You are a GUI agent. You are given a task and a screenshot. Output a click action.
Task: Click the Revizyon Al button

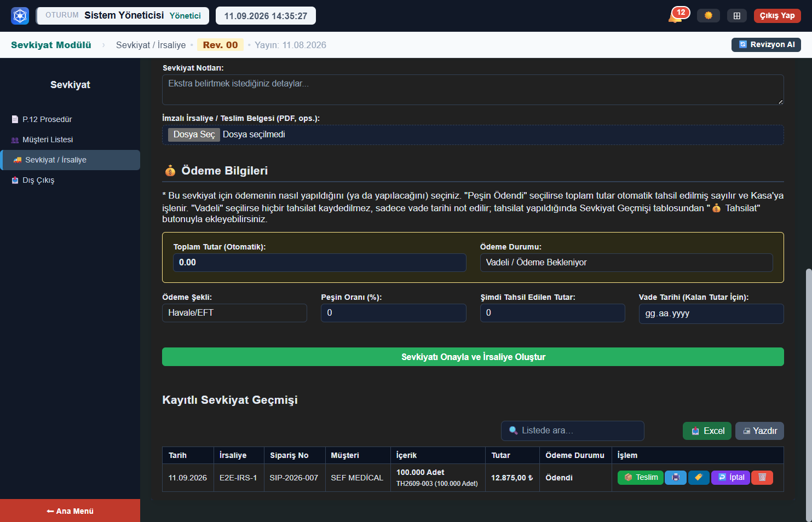(x=766, y=44)
